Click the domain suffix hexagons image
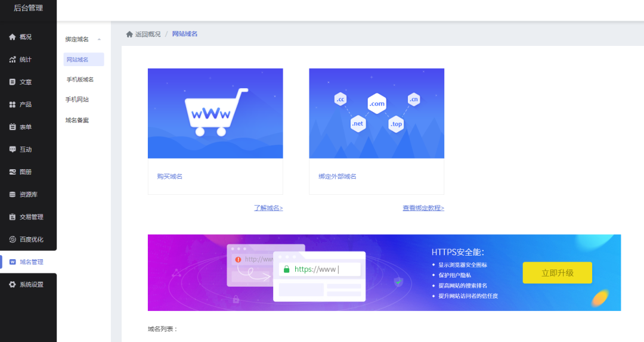 point(377,113)
